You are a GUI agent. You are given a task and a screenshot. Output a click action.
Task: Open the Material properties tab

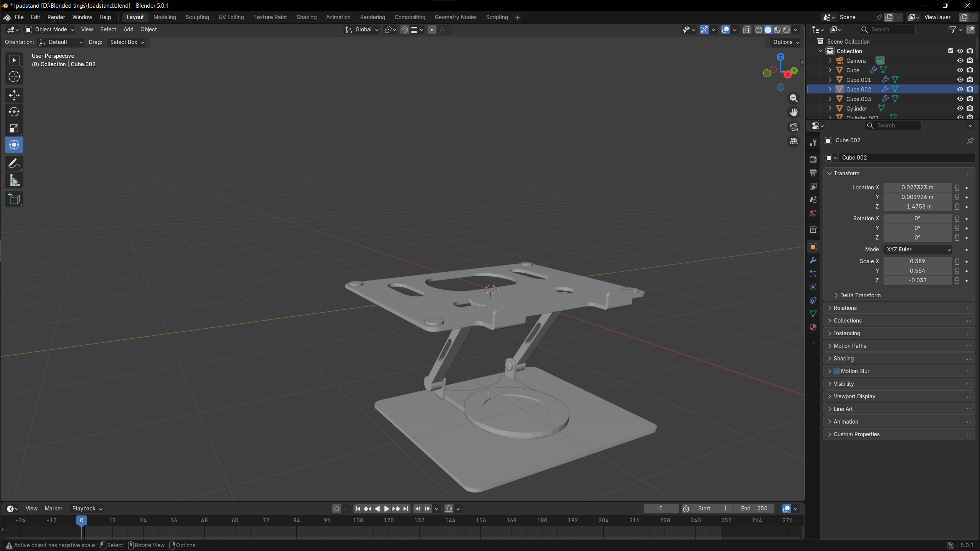(813, 327)
